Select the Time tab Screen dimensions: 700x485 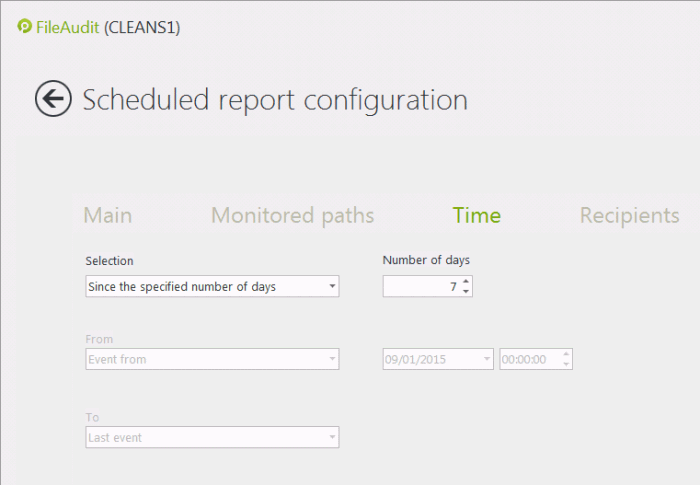pyautogui.click(x=476, y=215)
